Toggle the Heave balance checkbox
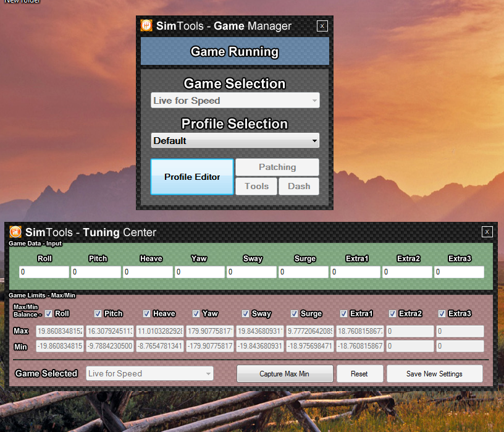 146,313
